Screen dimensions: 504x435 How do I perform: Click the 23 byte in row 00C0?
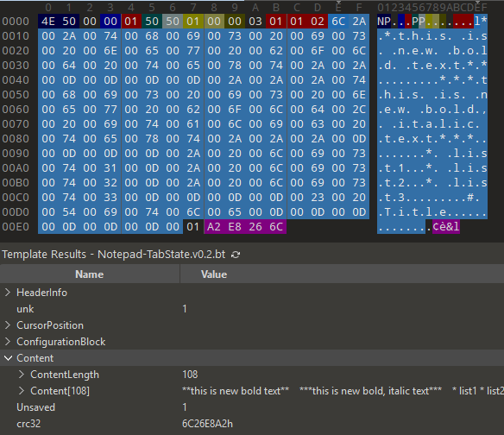pyautogui.click(x=318, y=198)
